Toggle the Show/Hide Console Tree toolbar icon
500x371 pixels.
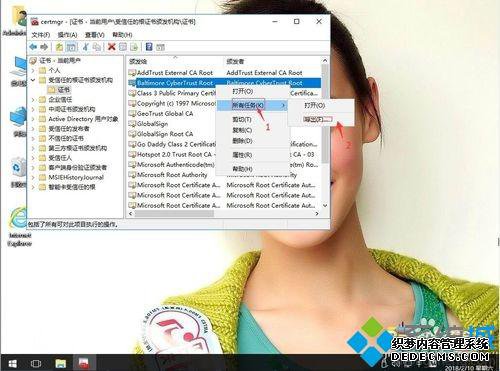(71, 47)
